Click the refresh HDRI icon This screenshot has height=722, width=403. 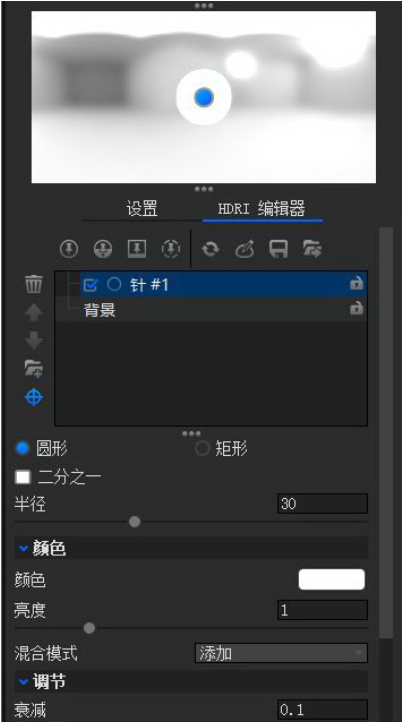point(210,249)
